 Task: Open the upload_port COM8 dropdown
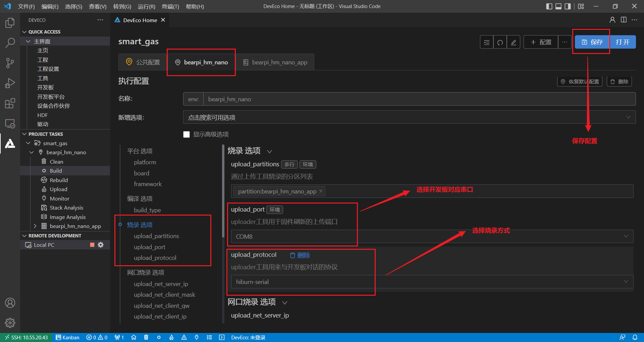[x=432, y=236]
